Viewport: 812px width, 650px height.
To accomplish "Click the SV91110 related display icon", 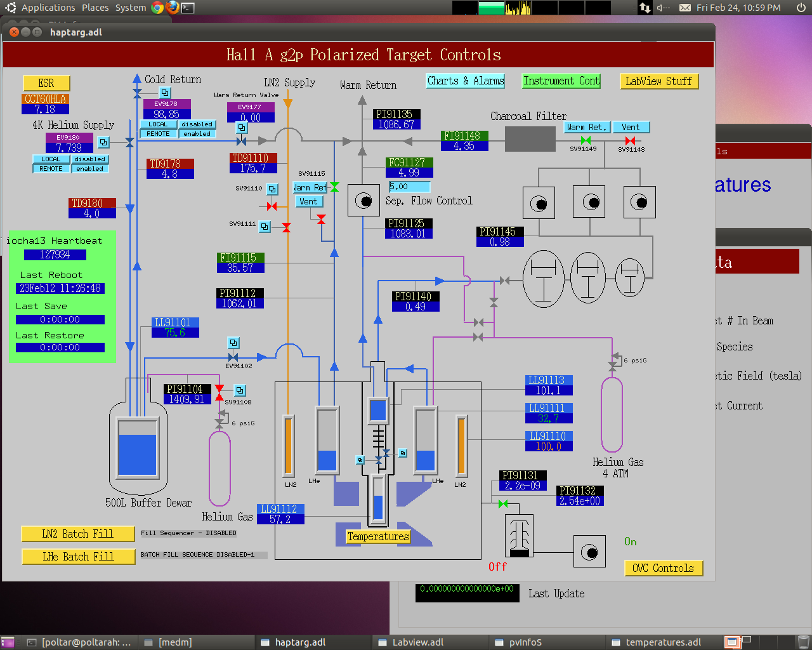I will coord(272,189).
